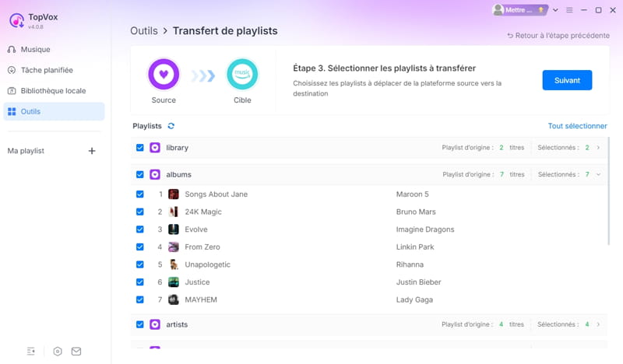Click the Songs About Jane album cover
This screenshot has width=623, height=364.
(174, 194)
